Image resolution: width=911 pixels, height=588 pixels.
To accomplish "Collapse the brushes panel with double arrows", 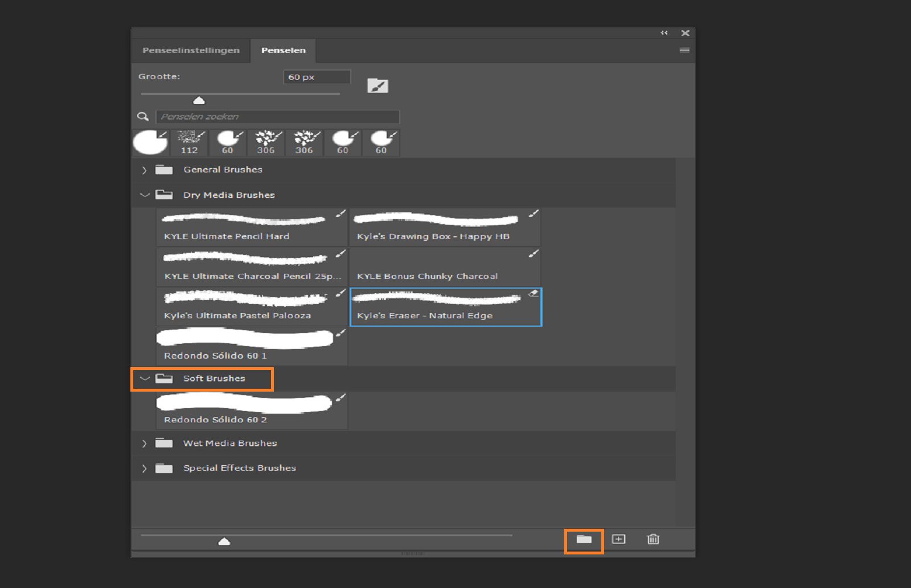I will coord(664,33).
